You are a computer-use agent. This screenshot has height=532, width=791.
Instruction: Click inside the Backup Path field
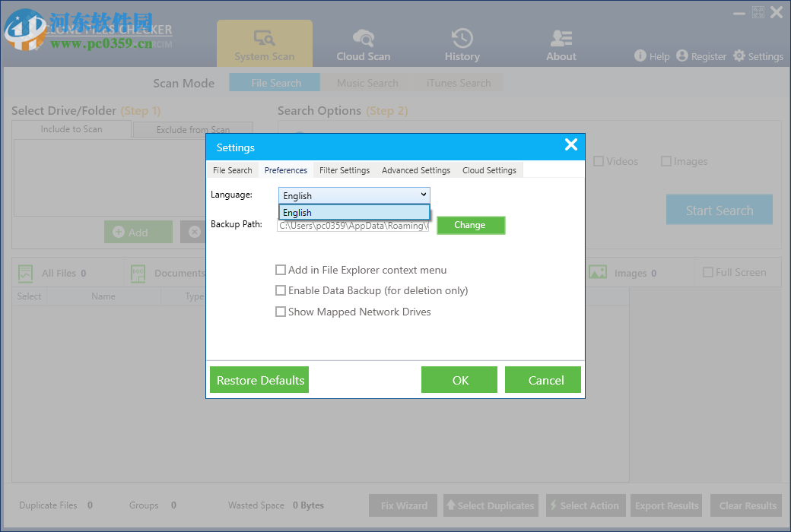[x=354, y=225]
